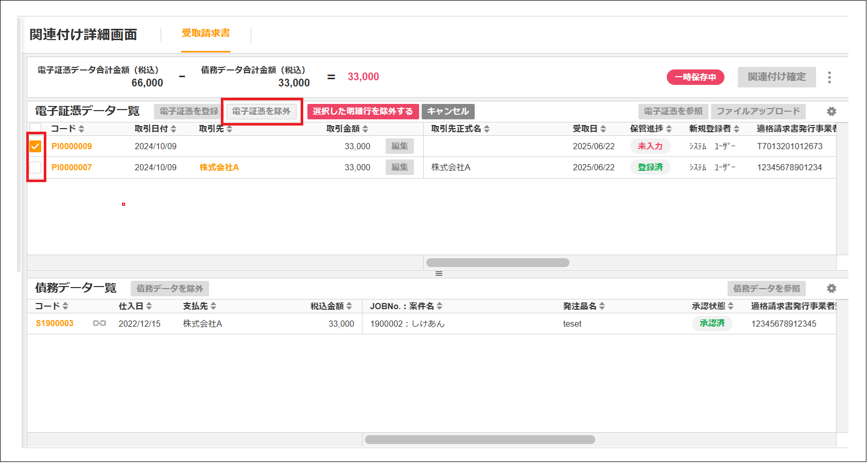Uncheck the PI0000009 row checkbox
This screenshot has width=868, height=463.
tap(36, 147)
